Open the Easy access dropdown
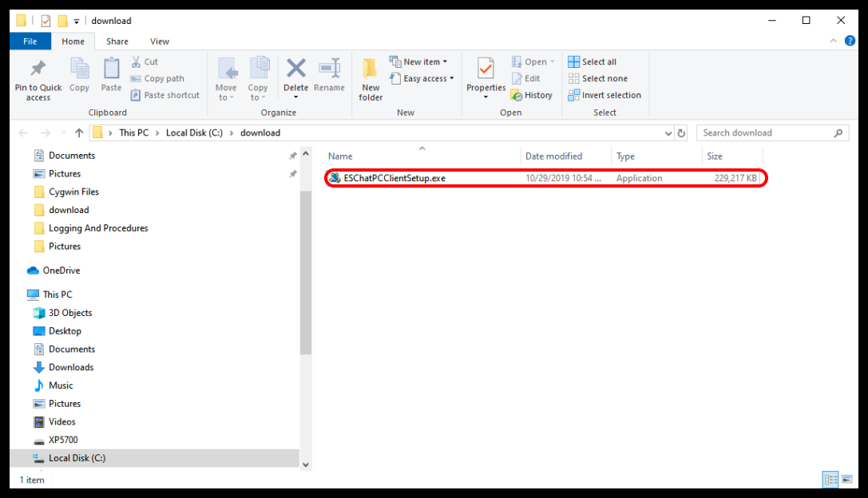Viewport: 868px width, 498px height. [x=422, y=78]
